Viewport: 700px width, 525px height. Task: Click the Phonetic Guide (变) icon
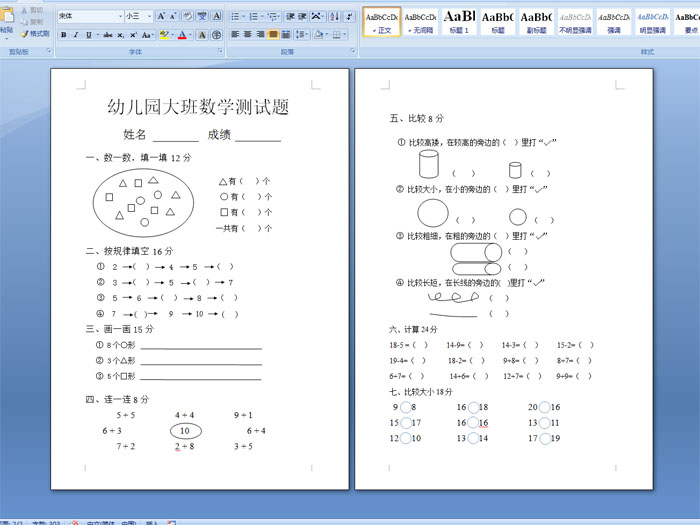click(202, 17)
